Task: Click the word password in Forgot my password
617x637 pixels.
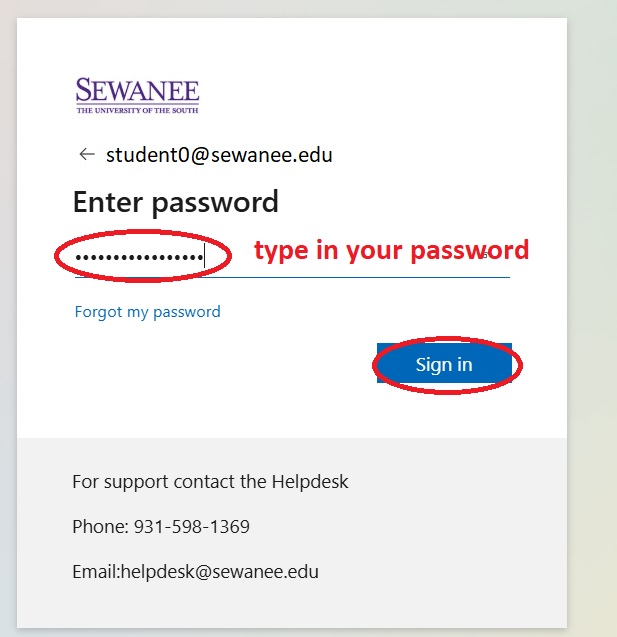Action: click(x=187, y=312)
